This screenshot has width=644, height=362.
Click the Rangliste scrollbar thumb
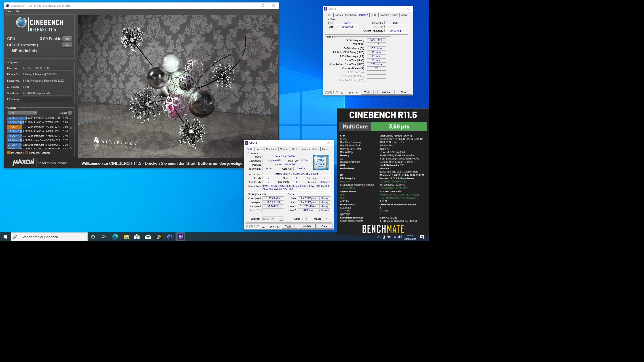pos(71,128)
